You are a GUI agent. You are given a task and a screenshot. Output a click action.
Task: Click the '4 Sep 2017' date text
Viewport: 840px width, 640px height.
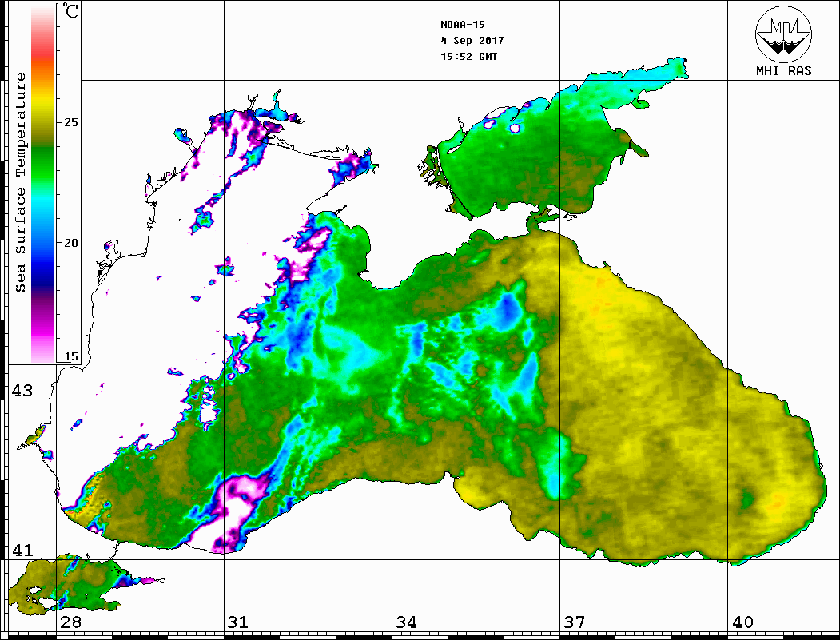(x=472, y=41)
